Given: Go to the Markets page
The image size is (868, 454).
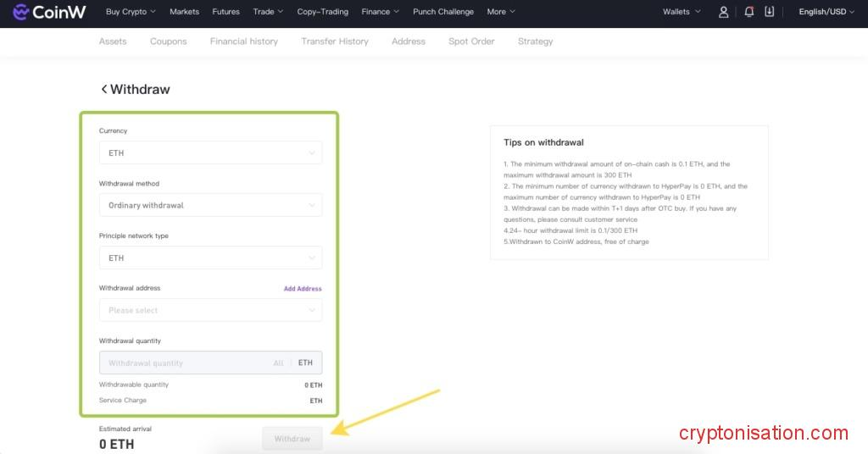Looking at the screenshot, I should coord(184,12).
